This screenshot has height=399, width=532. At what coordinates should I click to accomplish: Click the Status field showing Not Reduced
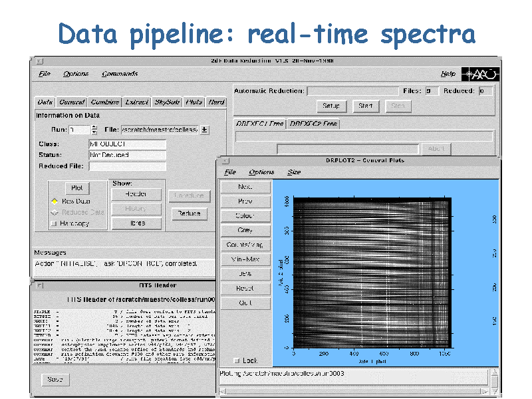tap(127, 155)
